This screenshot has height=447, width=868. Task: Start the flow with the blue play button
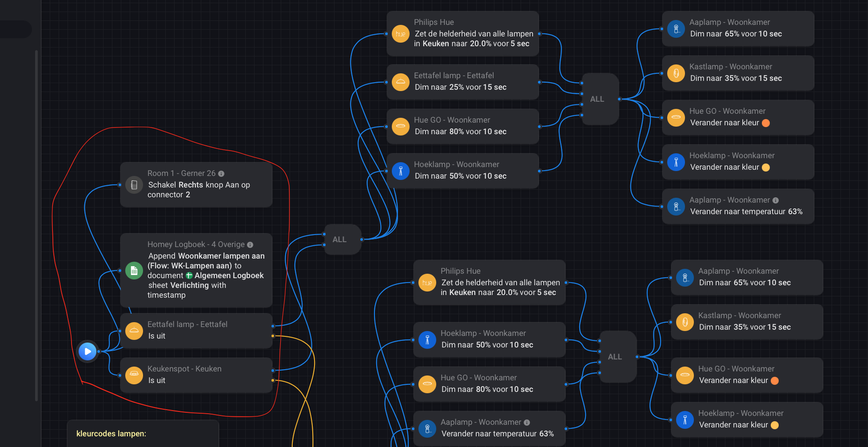point(88,351)
